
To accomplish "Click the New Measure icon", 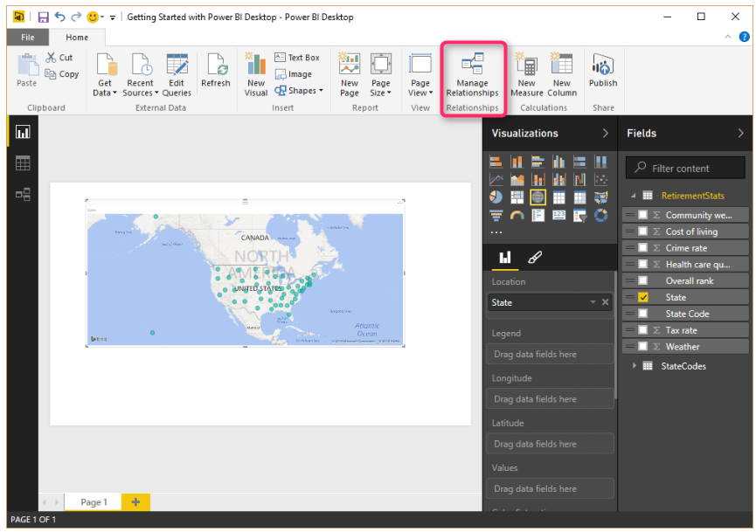I will (x=526, y=66).
